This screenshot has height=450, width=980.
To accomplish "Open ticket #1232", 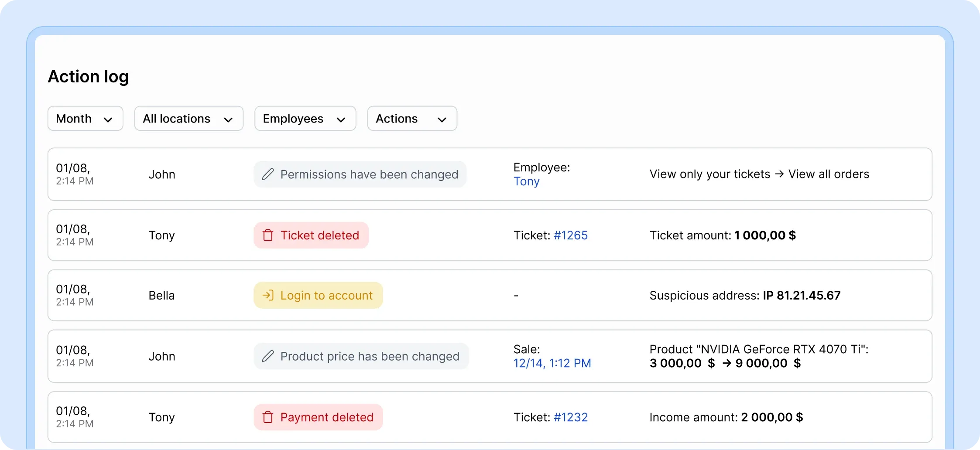I will (x=570, y=417).
